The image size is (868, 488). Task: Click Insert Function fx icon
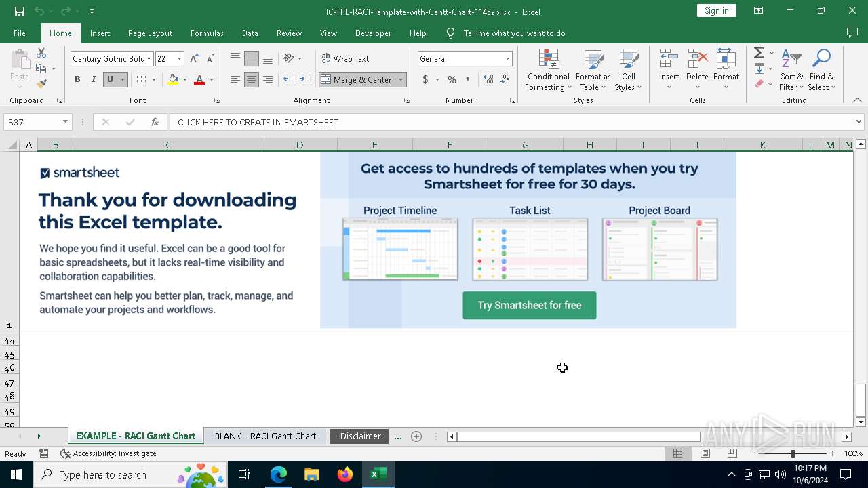point(155,122)
